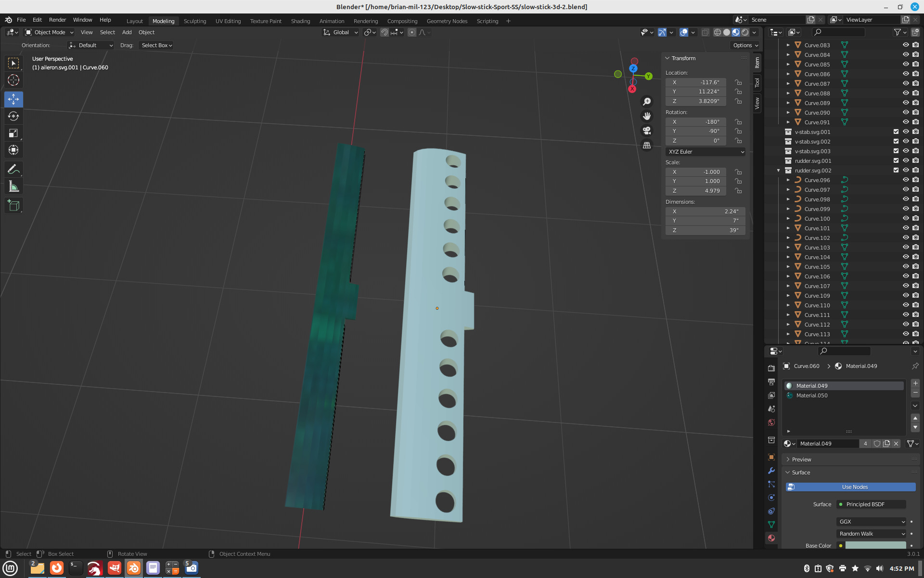This screenshot has height=578, width=924.
Task: Toggle X-ray view
Action: point(705,32)
